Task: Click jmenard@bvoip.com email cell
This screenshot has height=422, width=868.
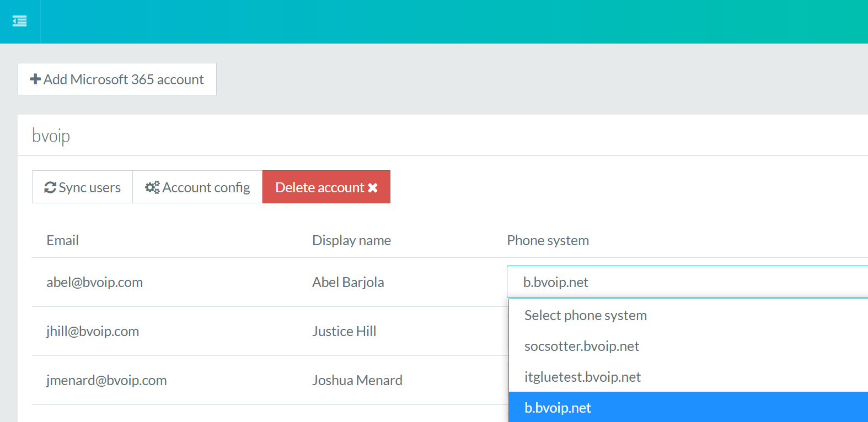Action: pyautogui.click(x=106, y=380)
